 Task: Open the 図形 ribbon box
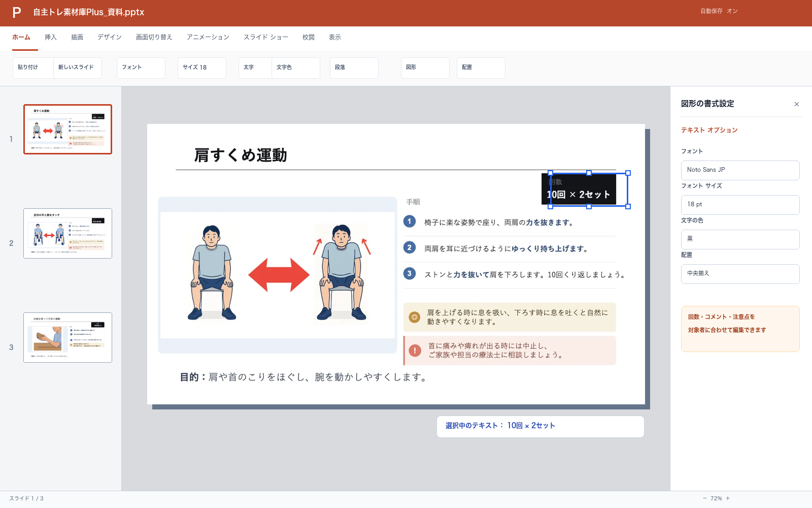[425, 68]
